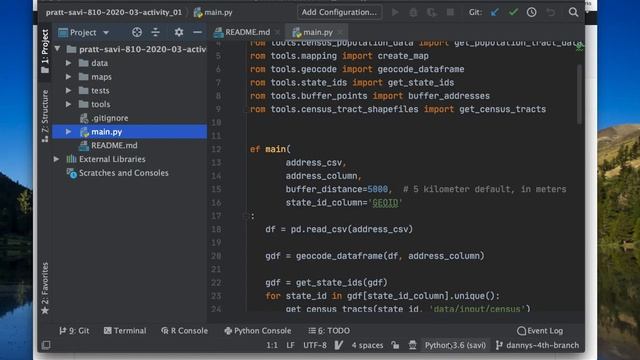
Task: Click the editor vertical scrollbar
Action: (x=579, y=94)
